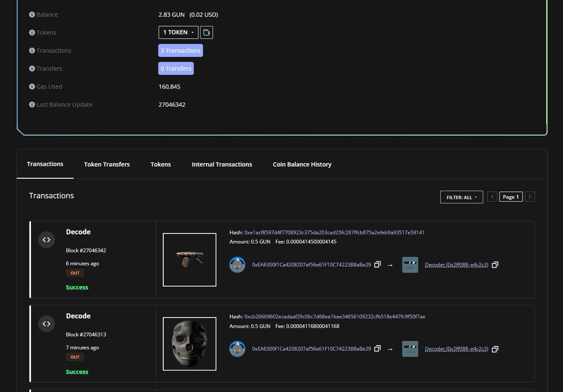The image size is (563, 392).
Task: Click the info icon beside Tokens
Action: point(32,32)
